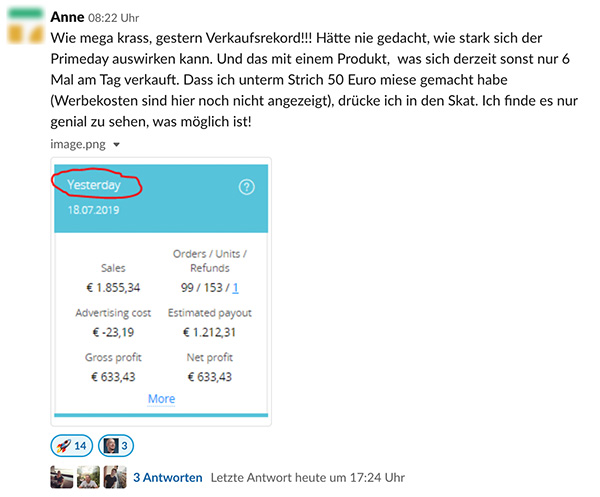The height and width of the screenshot is (497, 600).
Task: Click the first replier avatar
Action: tap(62, 477)
